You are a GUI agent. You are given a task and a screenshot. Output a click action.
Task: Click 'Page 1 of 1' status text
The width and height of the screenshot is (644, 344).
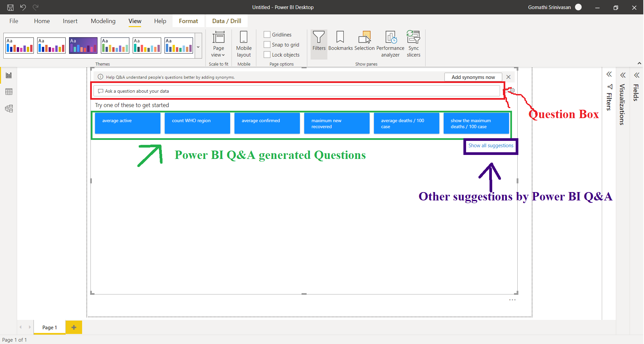[x=14, y=340]
